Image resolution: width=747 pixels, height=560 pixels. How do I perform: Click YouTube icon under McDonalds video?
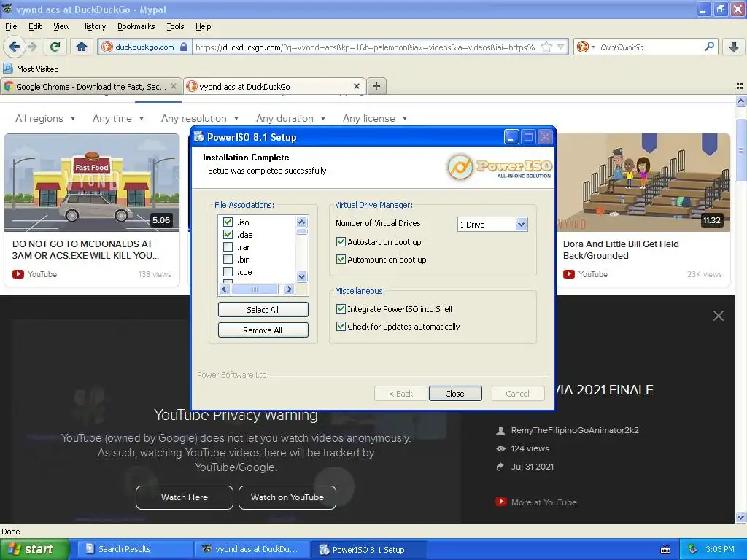coord(18,274)
